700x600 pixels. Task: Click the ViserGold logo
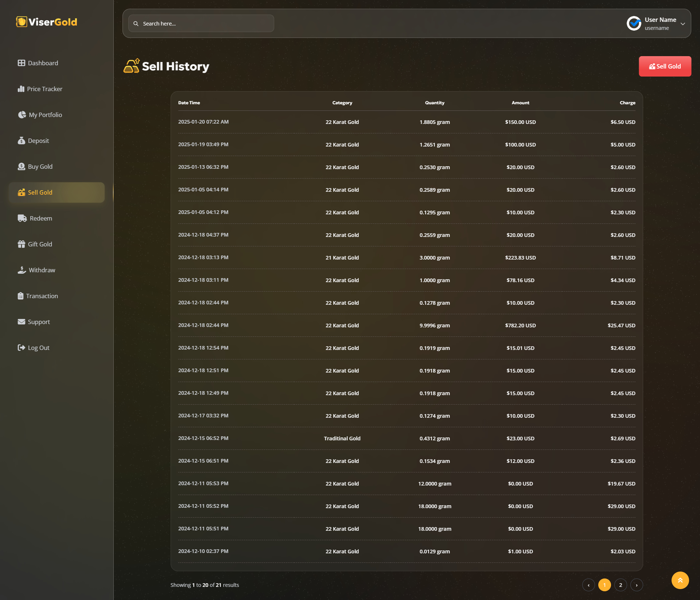tap(46, 22)
